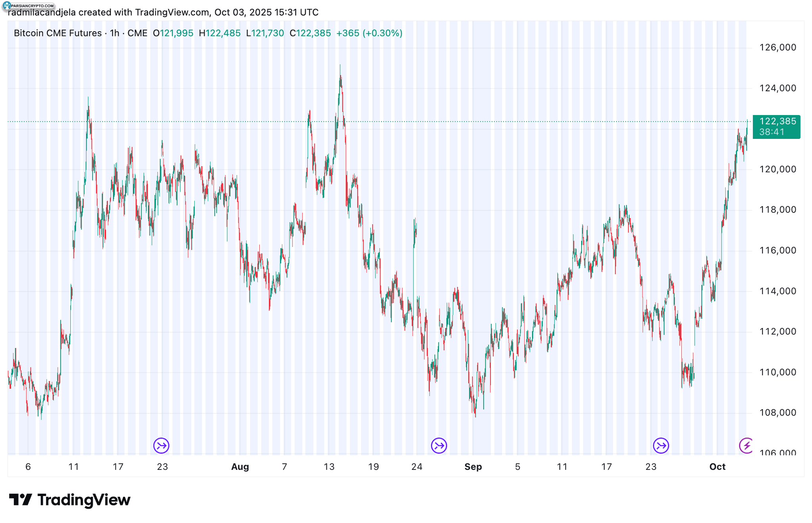The image size is (812, 523).
Task: Click the candle countdown timer 38:41
Action: point(772,132)
